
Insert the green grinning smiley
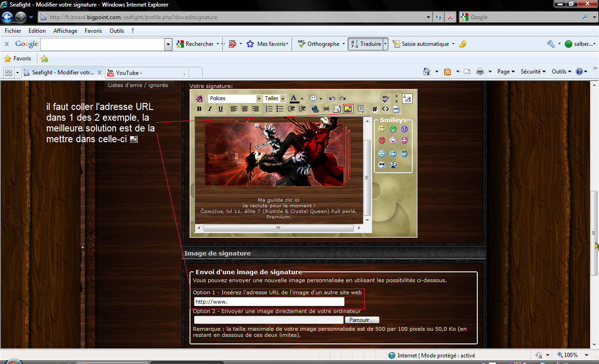[x=393, y=129]
